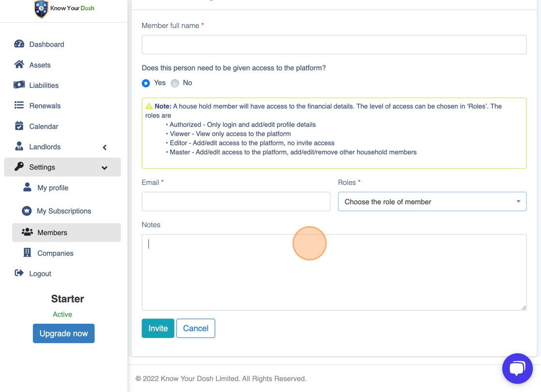Viewport: 541px width, 392px height.
Task: Click the Logout arrow icon
Action: tap(19, 273)
